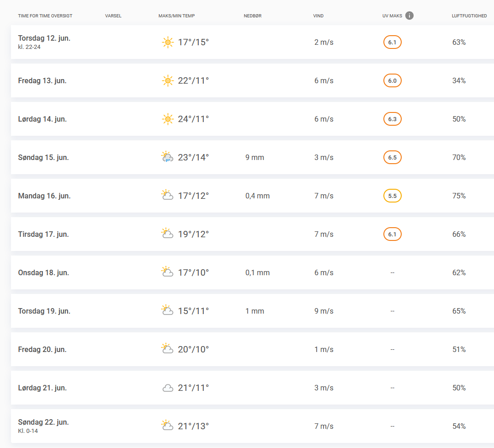Click the 1 m/s wind value

pos(324,349)
